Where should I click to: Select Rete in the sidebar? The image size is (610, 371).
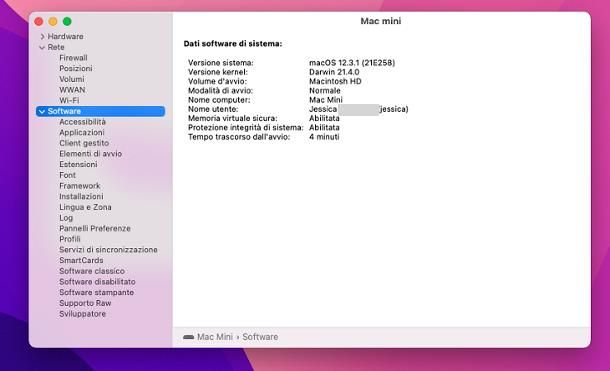(56, 47)
